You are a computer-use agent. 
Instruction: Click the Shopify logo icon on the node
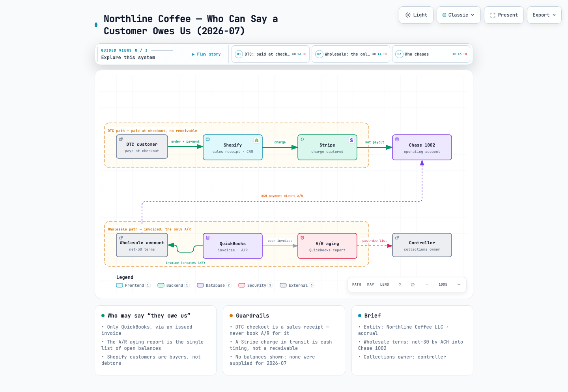[257, 140]
